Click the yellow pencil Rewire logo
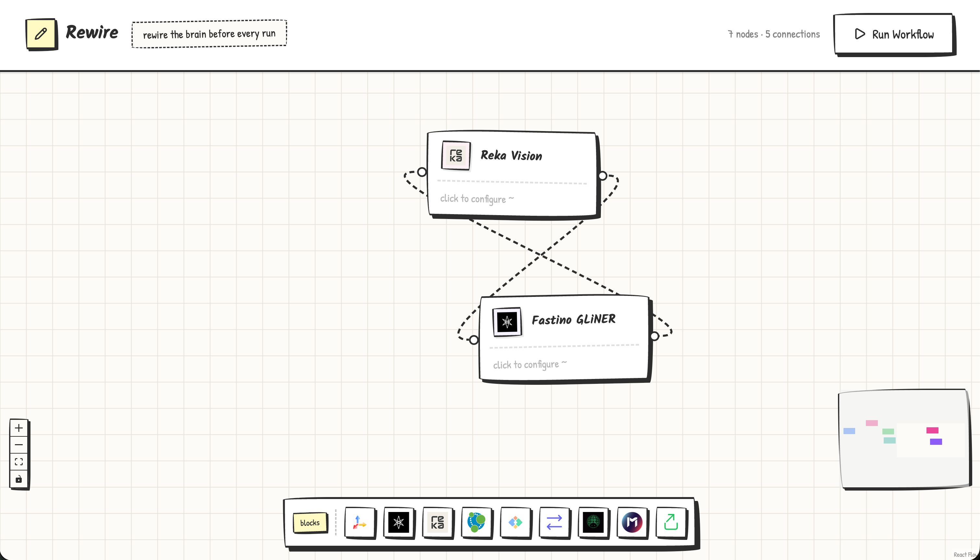 click(41, 33)
